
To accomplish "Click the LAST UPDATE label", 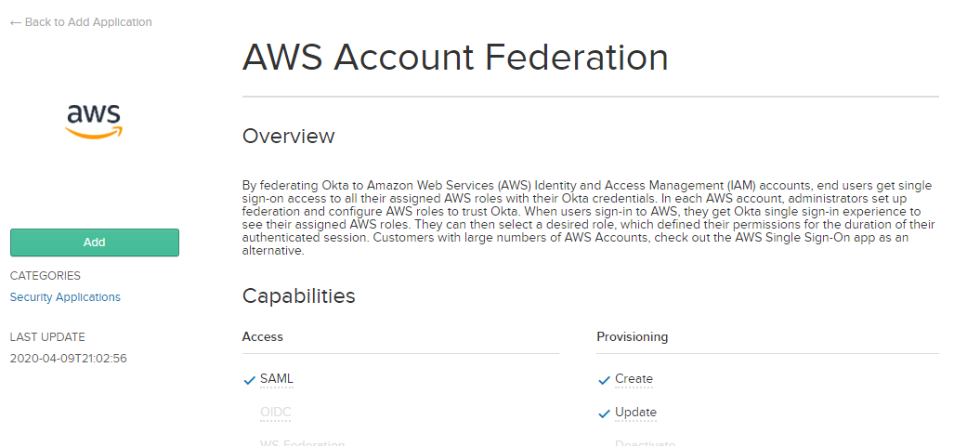I will (47, 336).
